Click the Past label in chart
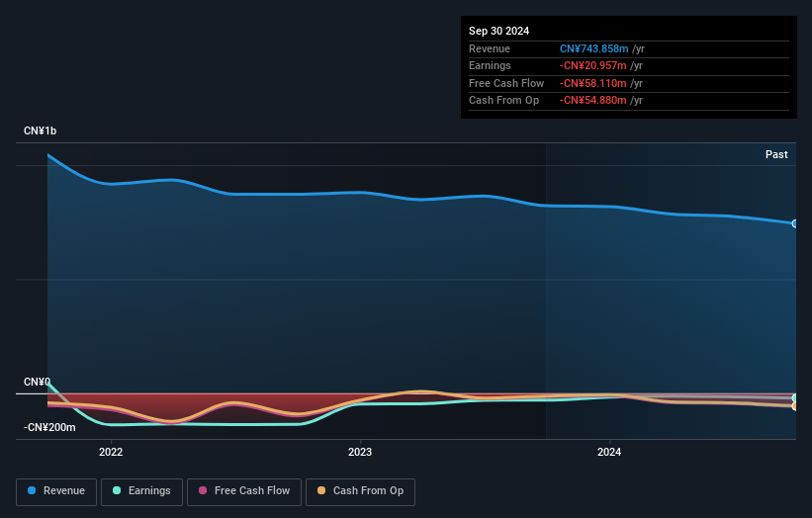Screen dimensions: 812x518 point(776,154)
